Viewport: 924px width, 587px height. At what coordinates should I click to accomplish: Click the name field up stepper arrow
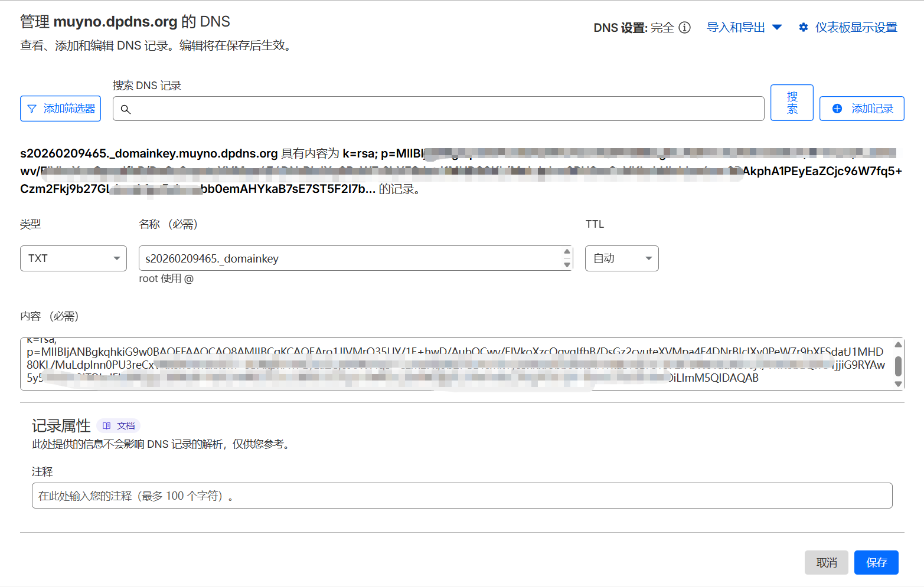click(567, 252)
